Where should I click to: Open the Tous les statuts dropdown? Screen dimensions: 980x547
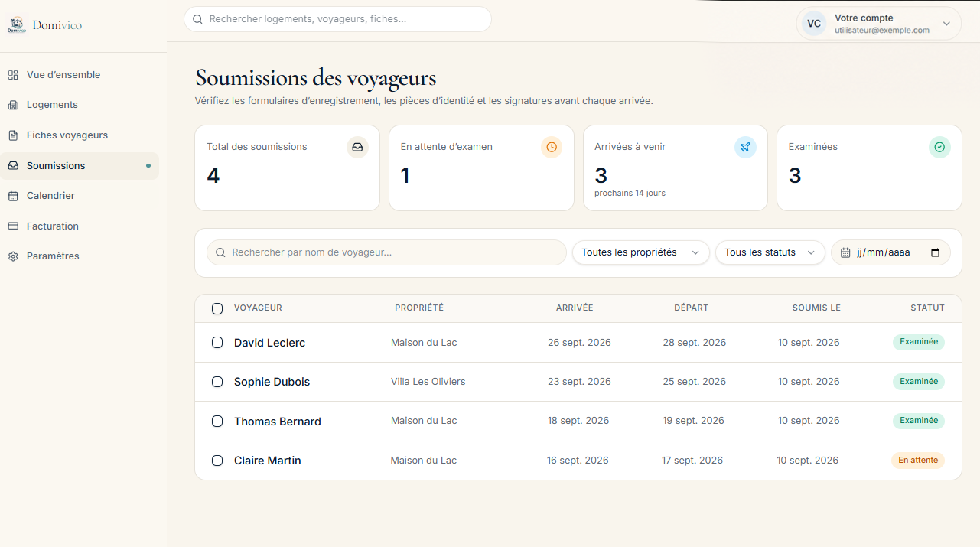(770, 252)
